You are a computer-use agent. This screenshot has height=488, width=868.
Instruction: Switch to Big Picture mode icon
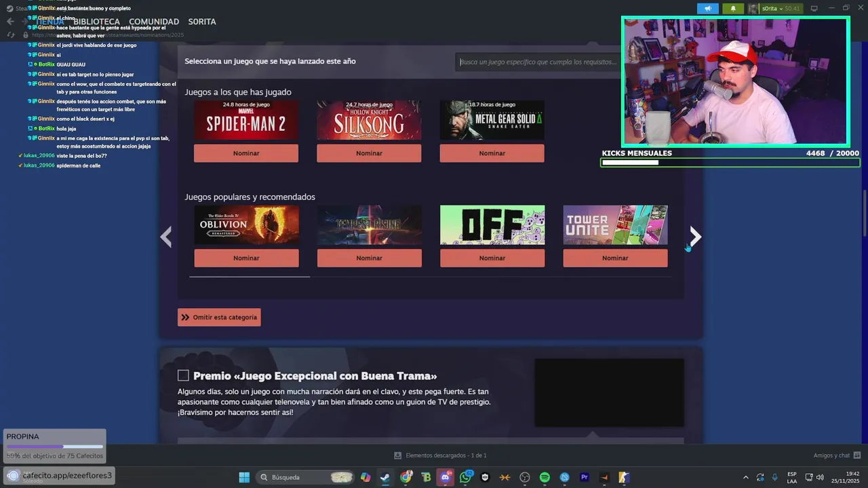[x=814, y=9]
